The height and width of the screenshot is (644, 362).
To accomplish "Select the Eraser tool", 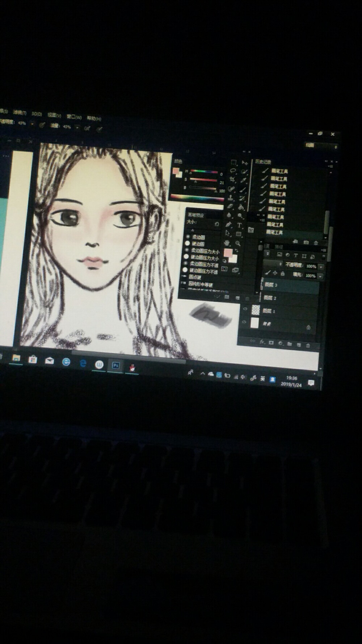I will point(230,206).
